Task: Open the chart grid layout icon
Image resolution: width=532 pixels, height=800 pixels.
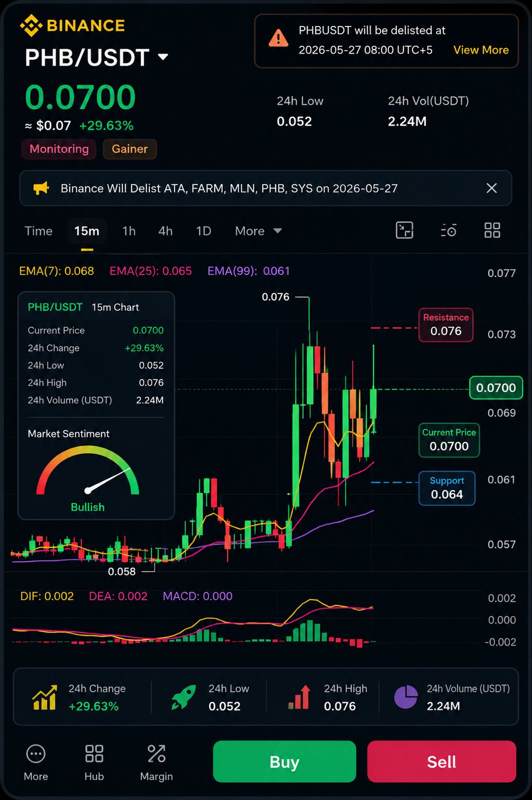Action: tap(492, 230)
